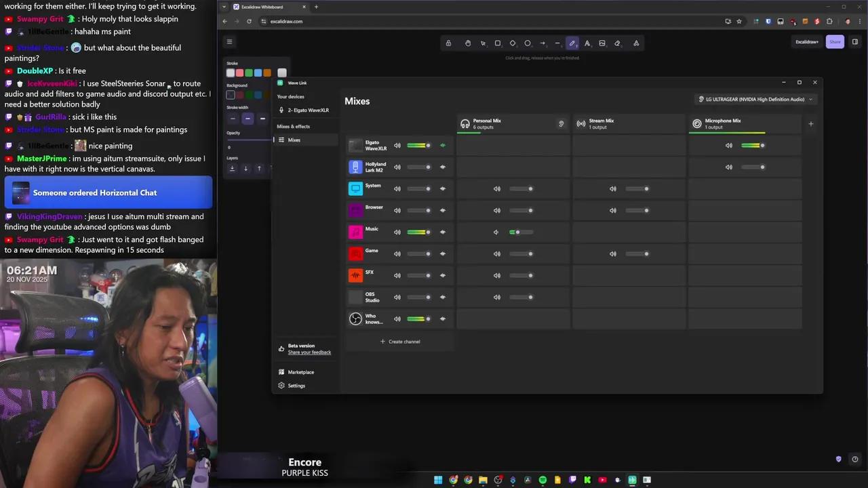Select the Selection arrow tool in Excalidraw
Screen dimensions: 868x488
(x=483, y=43)
